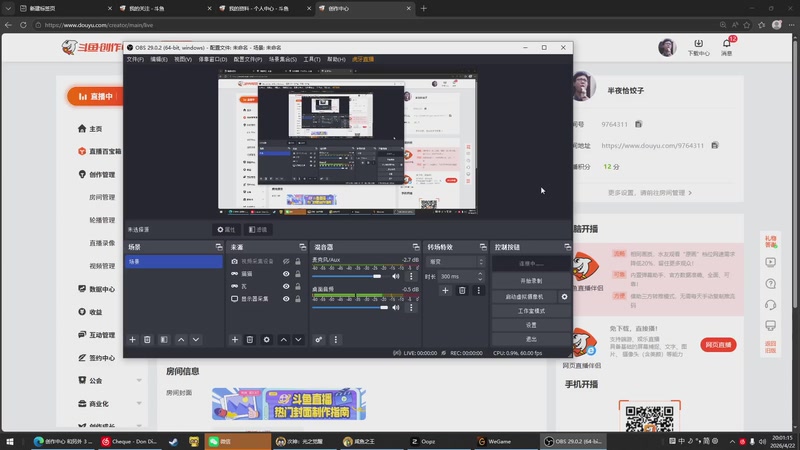
Task: Hide the third source row via its eye icon
Action: point(286,286)
